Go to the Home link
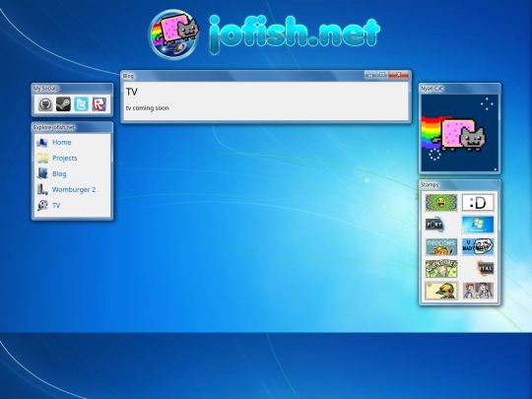This screenshot has height=399, width=532. pos(62,143)
